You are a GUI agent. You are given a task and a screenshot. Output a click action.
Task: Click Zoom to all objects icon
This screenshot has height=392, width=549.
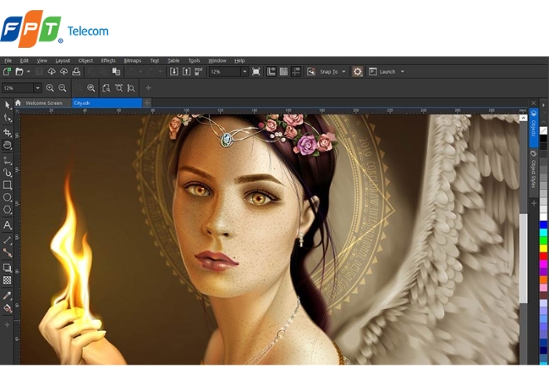click(x=91, y=88)
